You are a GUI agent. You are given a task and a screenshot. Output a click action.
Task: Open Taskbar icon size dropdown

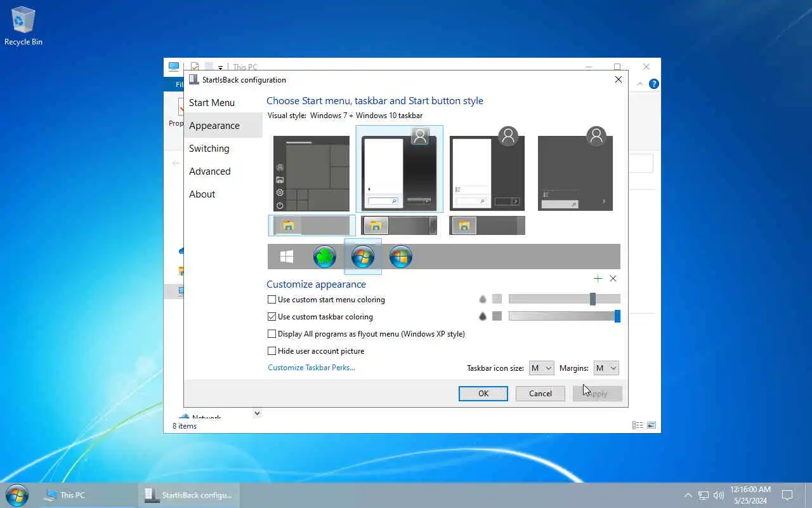point(541,368)
